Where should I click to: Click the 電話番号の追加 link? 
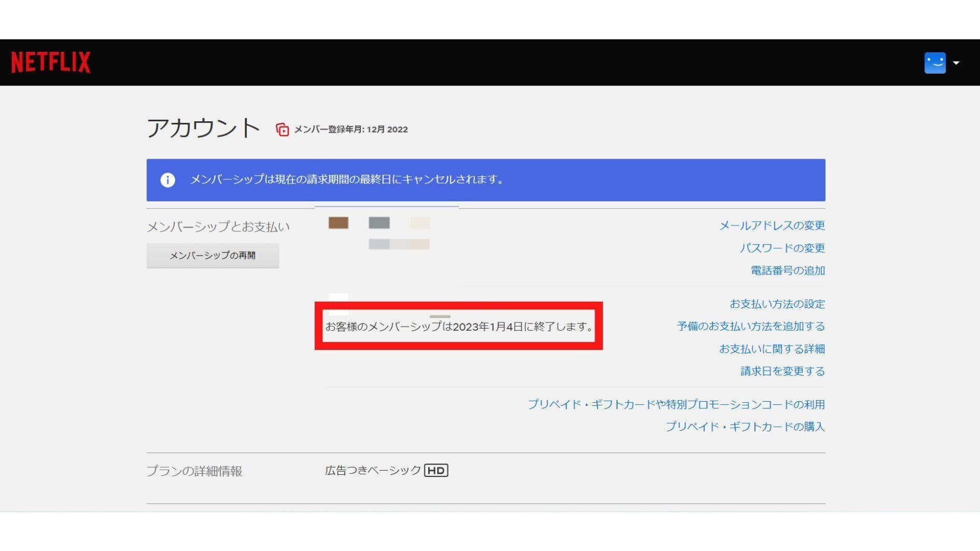click(787, 271)
